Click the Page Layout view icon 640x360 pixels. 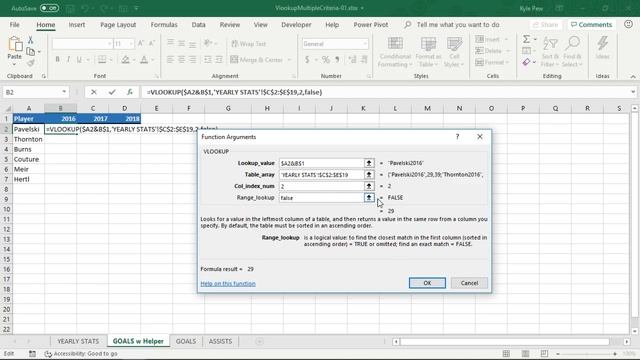tap(525, 353)
